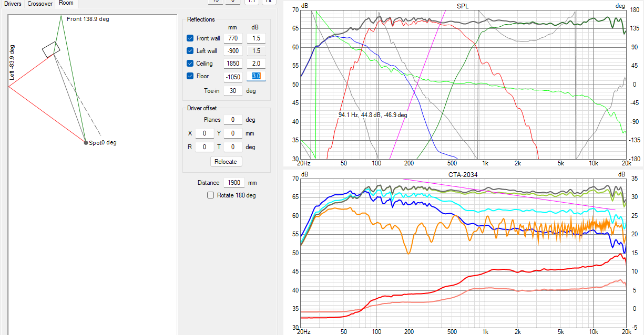Click the driver offset Y field
Viewport: 644px width, 335px height.
233,133
